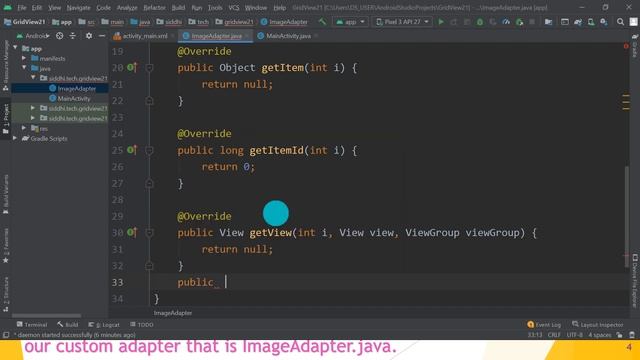Viewport: 640px width, 360px height.
Task: Open the Layout Inspector
Action: tap(598, 324)
